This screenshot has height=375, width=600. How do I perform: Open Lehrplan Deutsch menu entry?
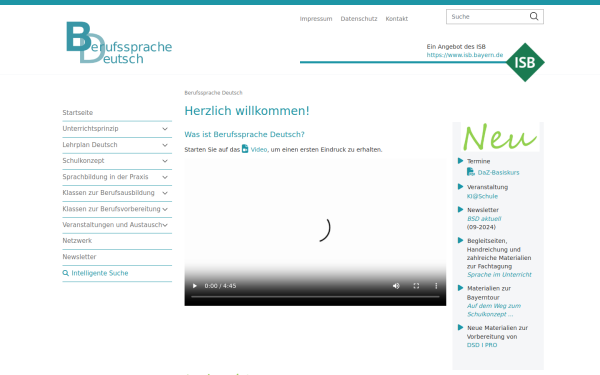point(90,145)
